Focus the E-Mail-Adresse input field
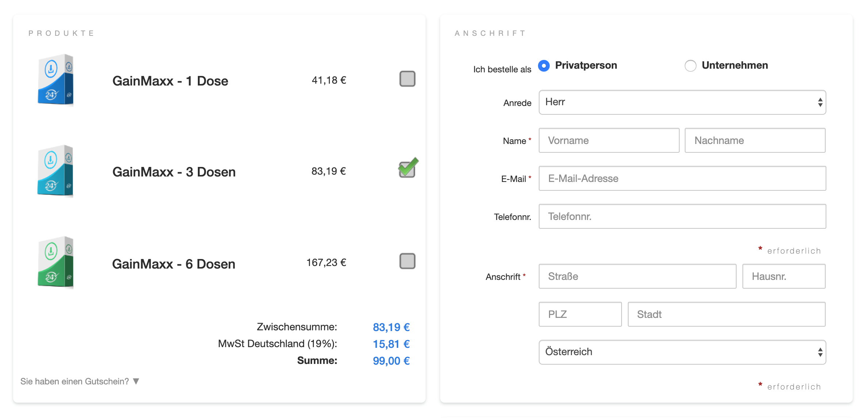This screenshot has width=868, height=418. click(x=682, y=179)
